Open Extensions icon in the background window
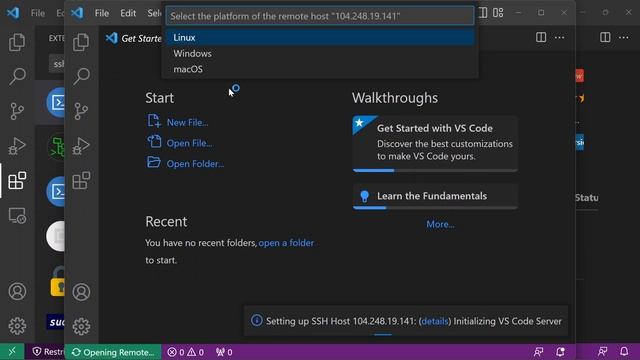This screenshot has height=360, width=640. (x=17, y=180)
